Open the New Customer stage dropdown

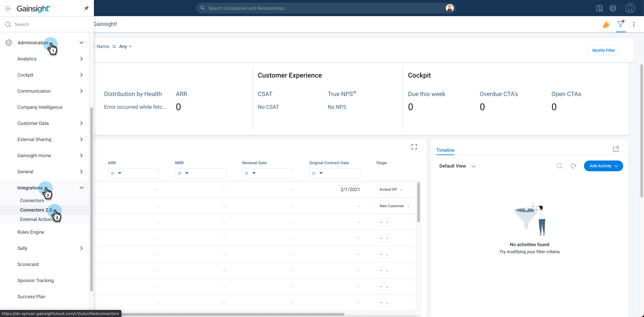(x=394, y=206)
